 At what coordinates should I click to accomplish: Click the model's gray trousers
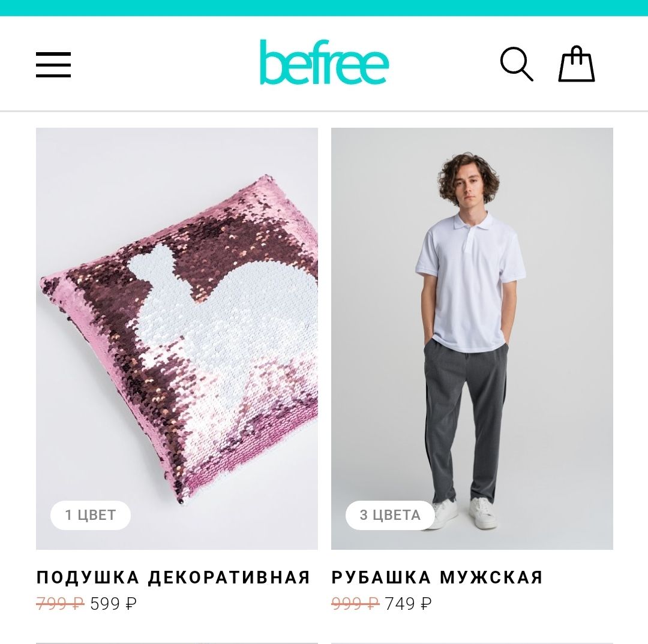tap(466, 422)
